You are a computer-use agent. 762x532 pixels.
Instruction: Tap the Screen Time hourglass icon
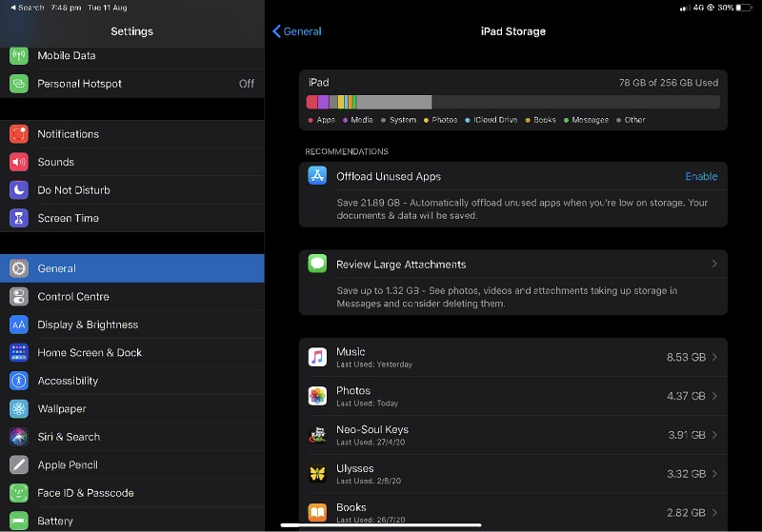(x=19, y=219)
